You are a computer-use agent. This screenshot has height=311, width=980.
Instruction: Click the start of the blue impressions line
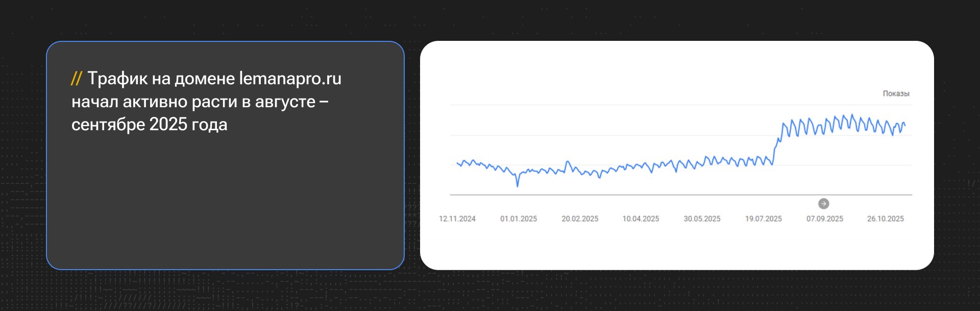(x=457, y=163)
